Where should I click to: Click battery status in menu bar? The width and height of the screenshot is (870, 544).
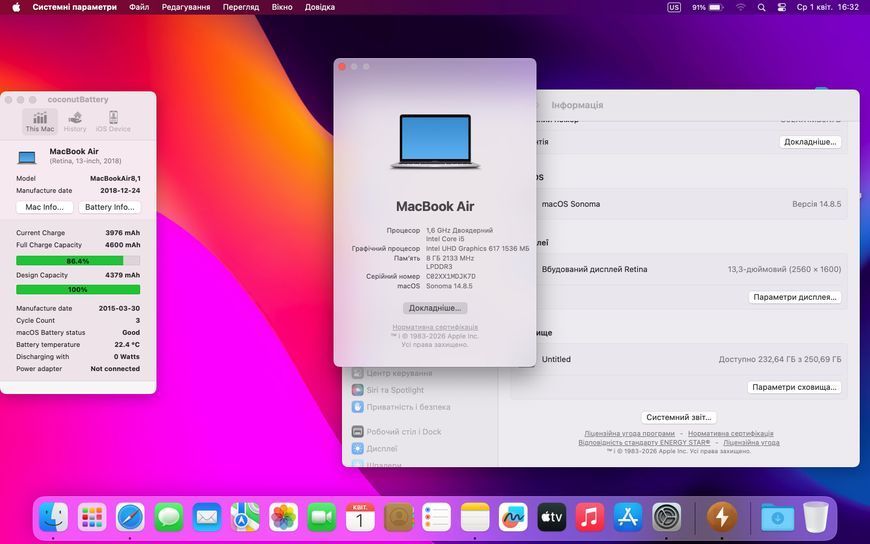pos(707,7)
